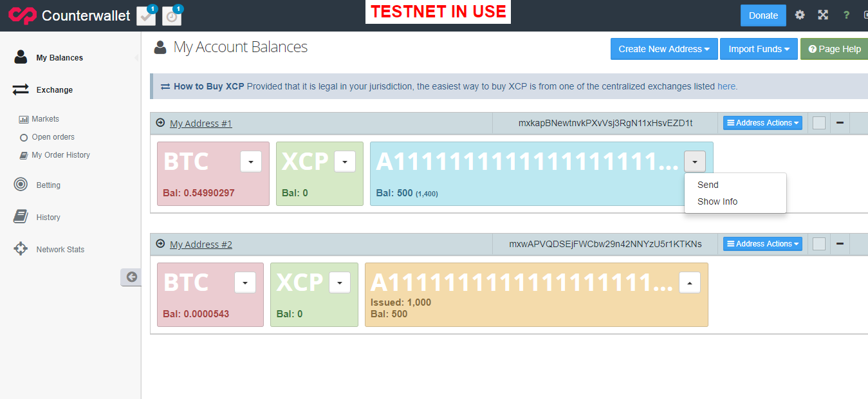
Task: Click the Betting target icon
Action: [21, 185]
